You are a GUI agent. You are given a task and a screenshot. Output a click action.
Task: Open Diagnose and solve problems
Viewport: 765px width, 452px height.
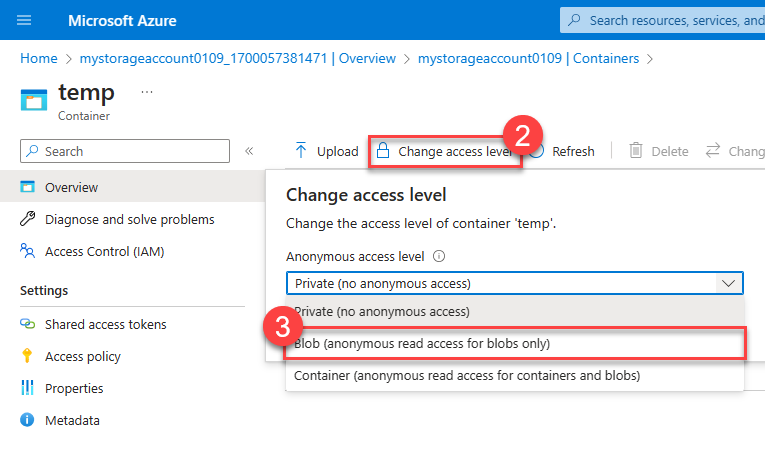129,219
